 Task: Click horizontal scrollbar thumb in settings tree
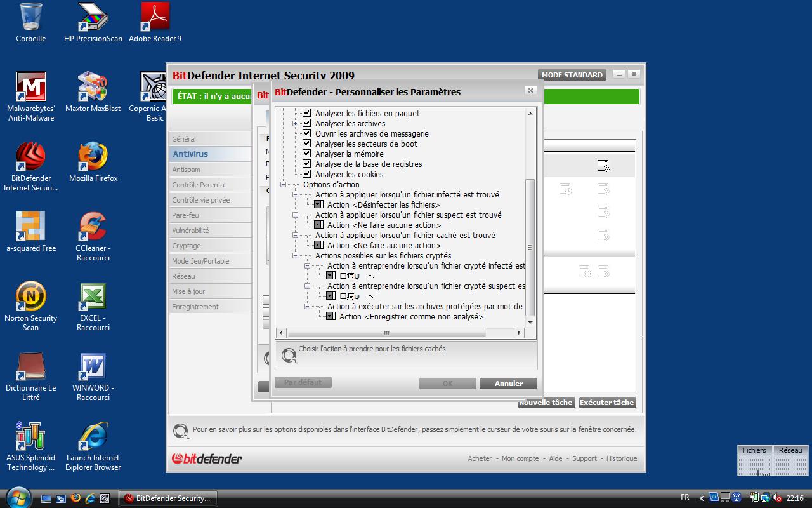coord(387,333)
